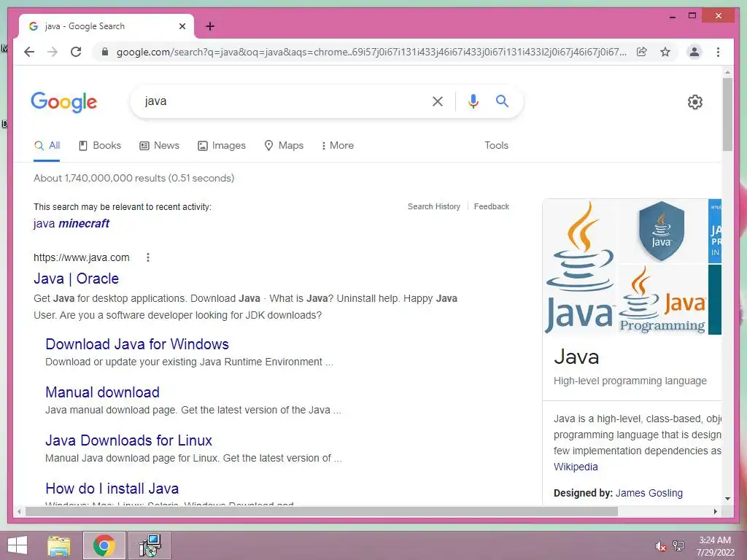Open Download Java for Windows link
747x560 pixels.
click(137, 344)
